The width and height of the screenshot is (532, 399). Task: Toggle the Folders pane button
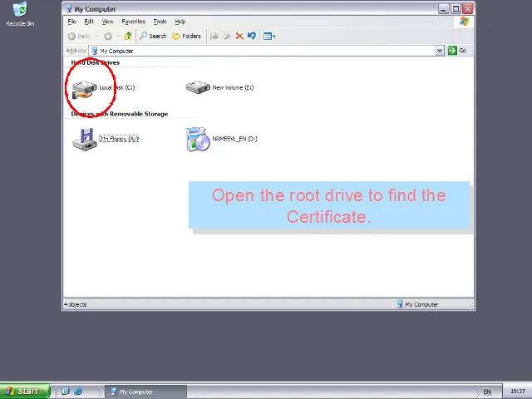coord(187,36)
